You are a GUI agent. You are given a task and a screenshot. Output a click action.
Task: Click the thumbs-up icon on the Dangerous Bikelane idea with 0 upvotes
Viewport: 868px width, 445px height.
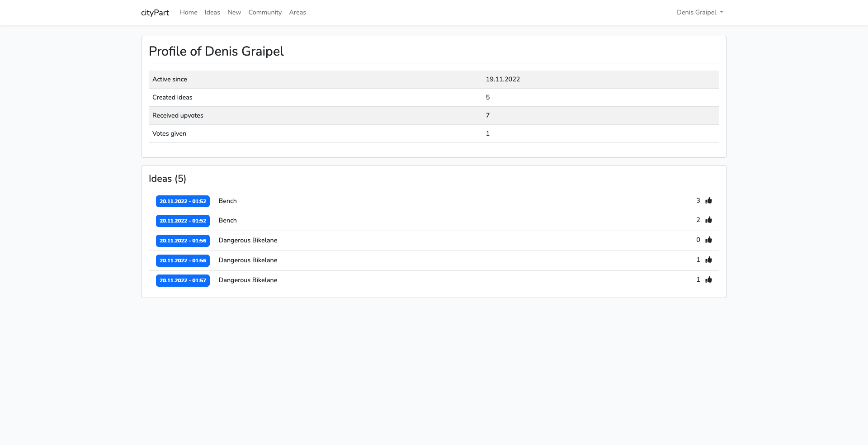tap(708, 240)
